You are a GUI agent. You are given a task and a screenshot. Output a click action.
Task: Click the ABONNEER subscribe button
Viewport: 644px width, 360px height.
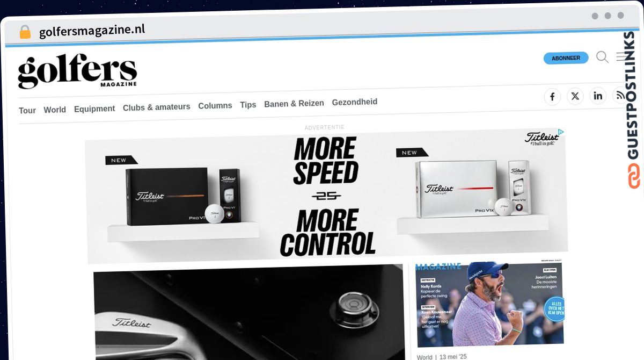click(566, 58)
